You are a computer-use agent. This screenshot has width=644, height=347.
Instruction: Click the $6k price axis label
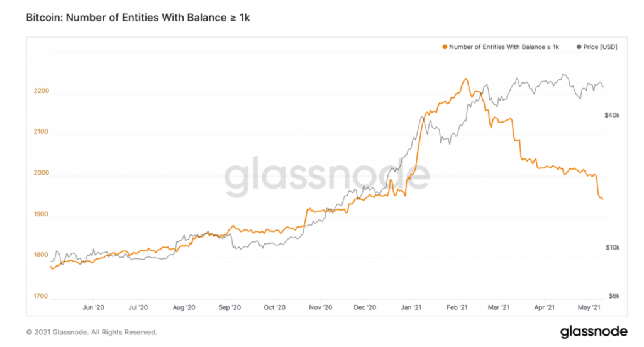[x=613, y=295]
